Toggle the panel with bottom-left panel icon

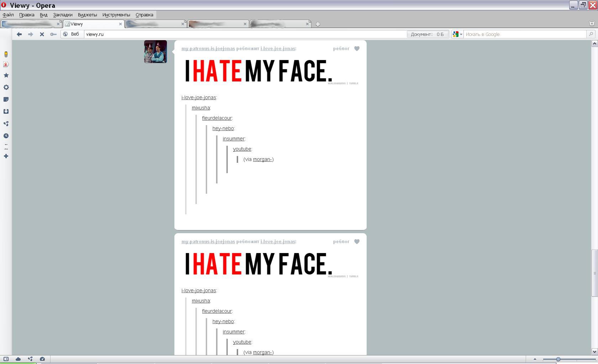pos(6,359)
